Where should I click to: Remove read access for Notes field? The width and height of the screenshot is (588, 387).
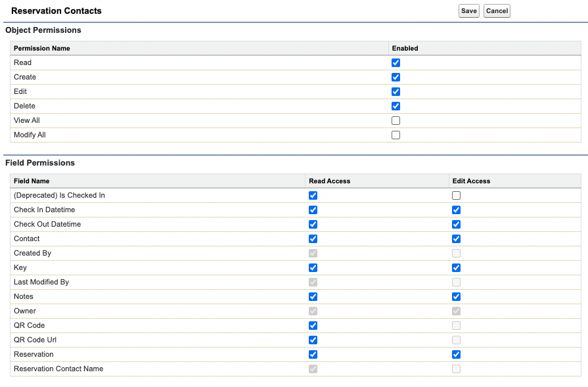click(313, 297)
